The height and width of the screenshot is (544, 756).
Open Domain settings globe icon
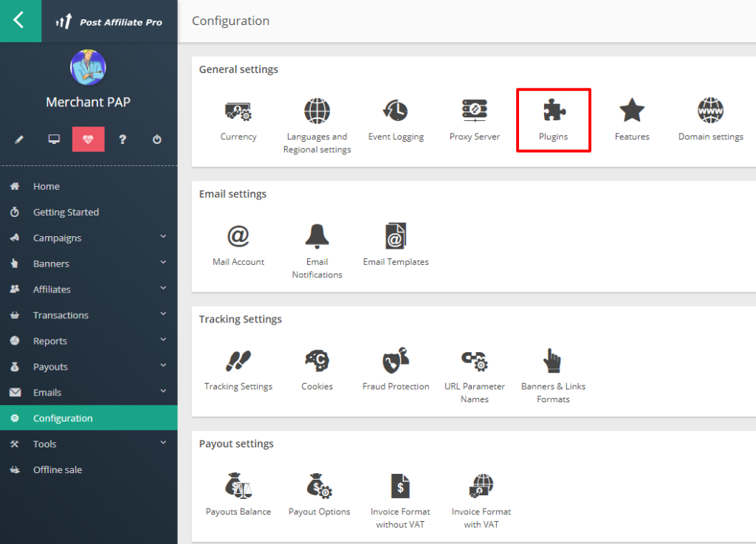click(x=710, y=112)
